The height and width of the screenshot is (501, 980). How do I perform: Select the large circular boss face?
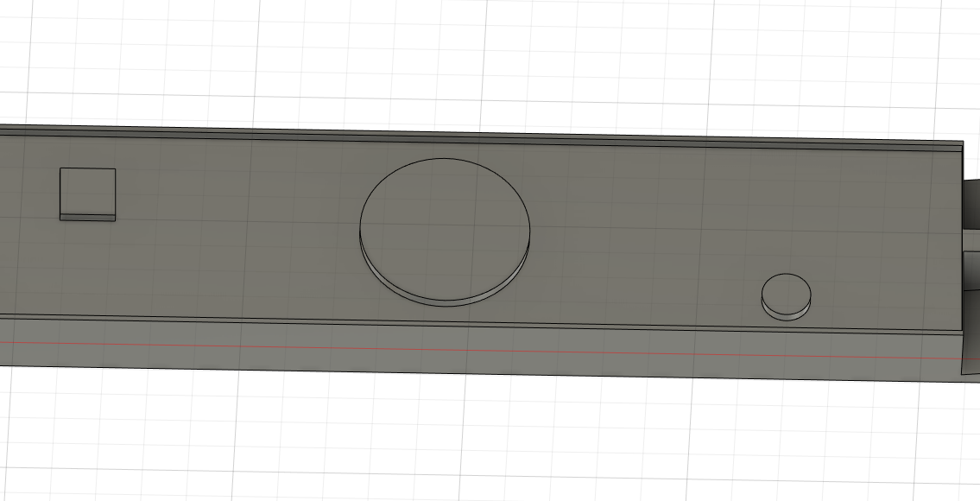coord(445,225)
